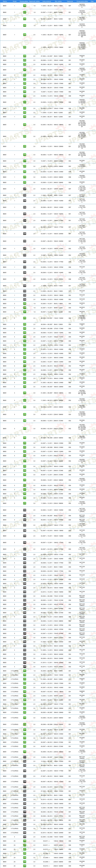
Task: Click the Rodzaj paliwa column header
Action: 24,1
